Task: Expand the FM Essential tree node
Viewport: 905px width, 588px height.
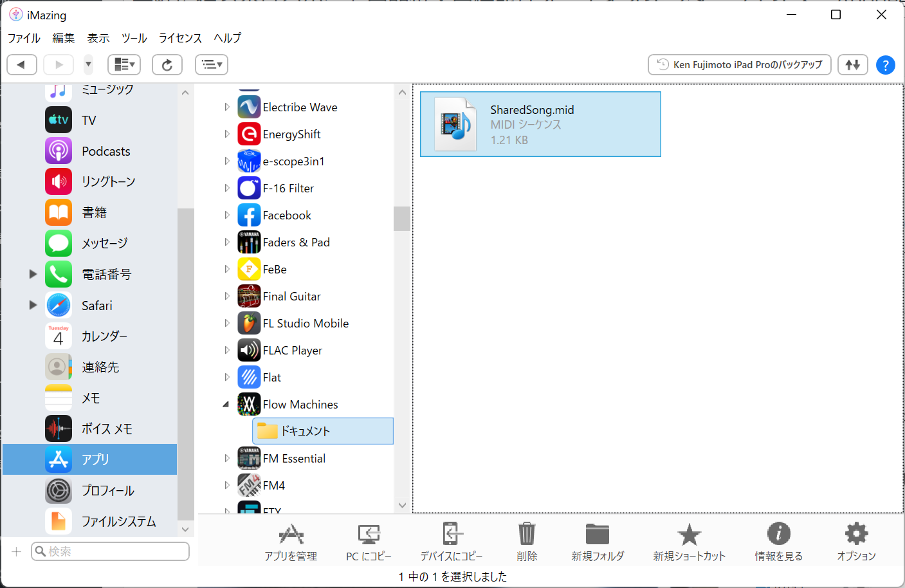Action: 227,459
